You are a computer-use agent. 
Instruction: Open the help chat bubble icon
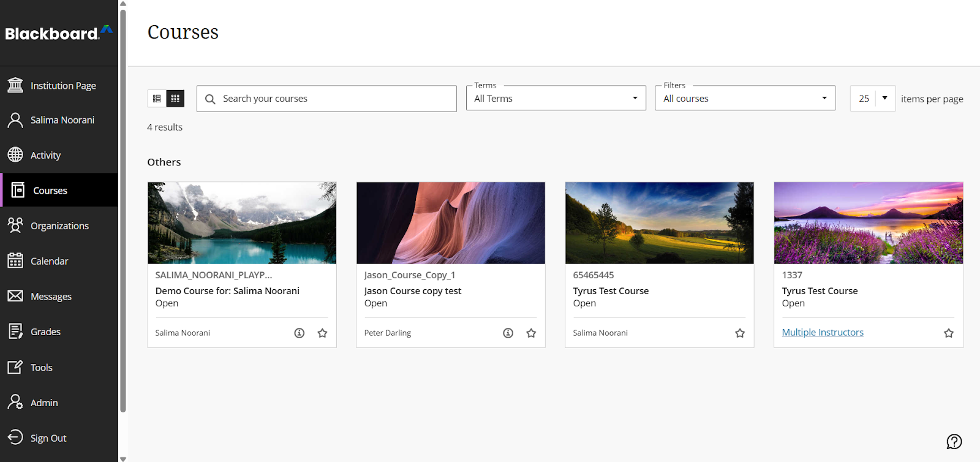[954, 441]
